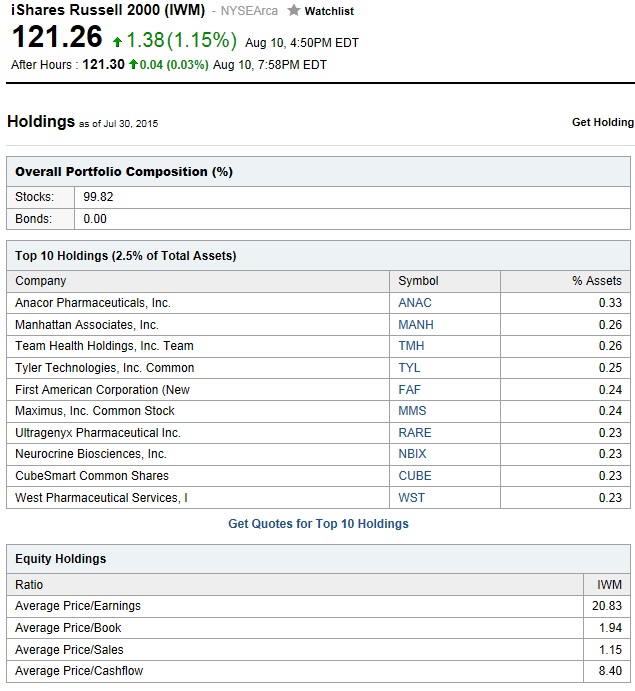Image resolution: width=635 pixels, height=691 pixels.
Task: Click the Holdings heading
Action: (41, 122)
